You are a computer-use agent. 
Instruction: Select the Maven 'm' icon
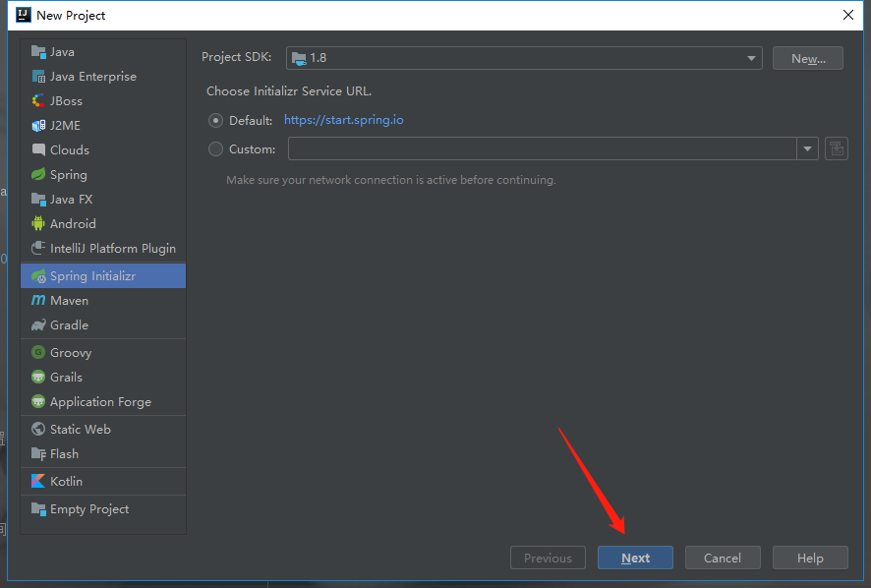[x=38, y=300]
